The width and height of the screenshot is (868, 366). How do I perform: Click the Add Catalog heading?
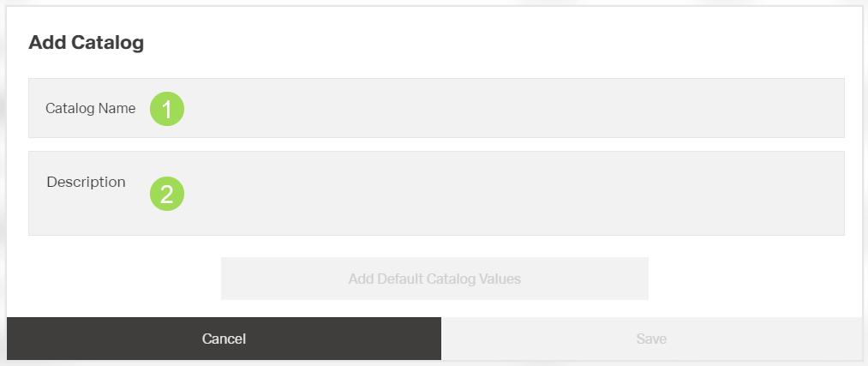[x=86, y=43]
